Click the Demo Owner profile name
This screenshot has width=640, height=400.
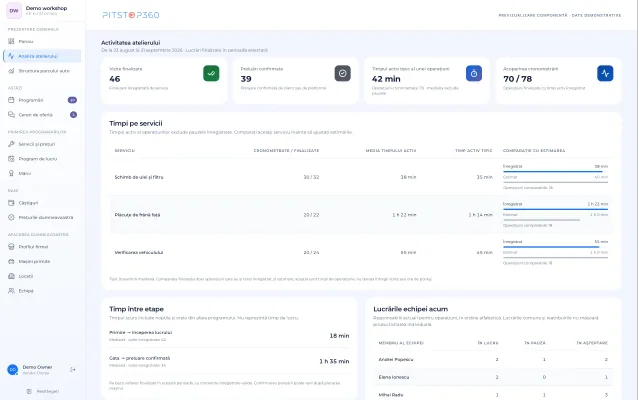point(37,367)
